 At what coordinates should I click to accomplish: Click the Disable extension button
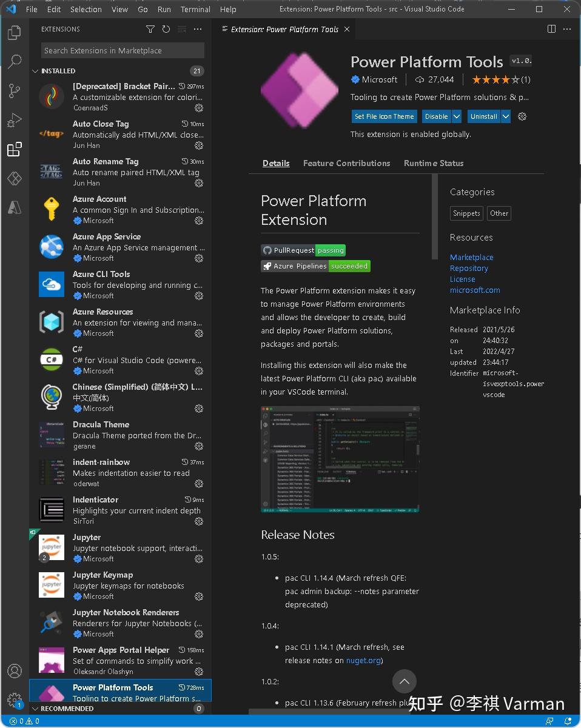pos(436,116)
